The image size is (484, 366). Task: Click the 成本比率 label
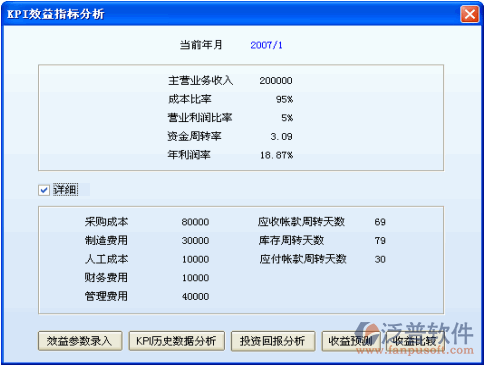(x=189, y=99)
